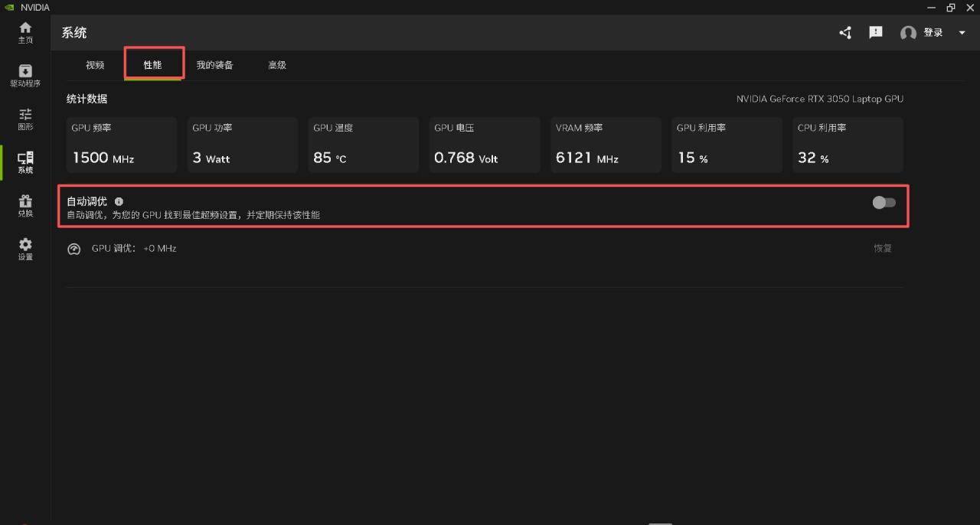Switch to the 高级 tab
Viewport: 980px width, 525px height.
coord(277,65)
